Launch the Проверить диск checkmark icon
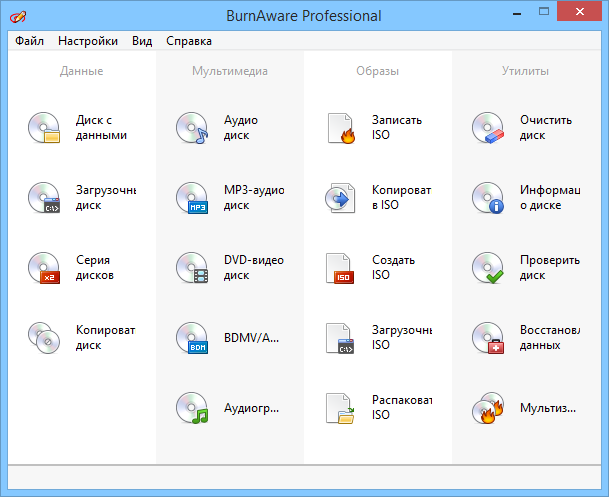609x497 pixels. (x=488, y=268)
